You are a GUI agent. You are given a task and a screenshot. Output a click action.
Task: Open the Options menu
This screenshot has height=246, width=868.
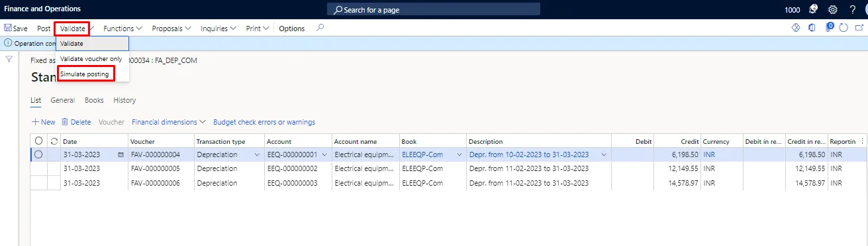(x=292, y=29)
